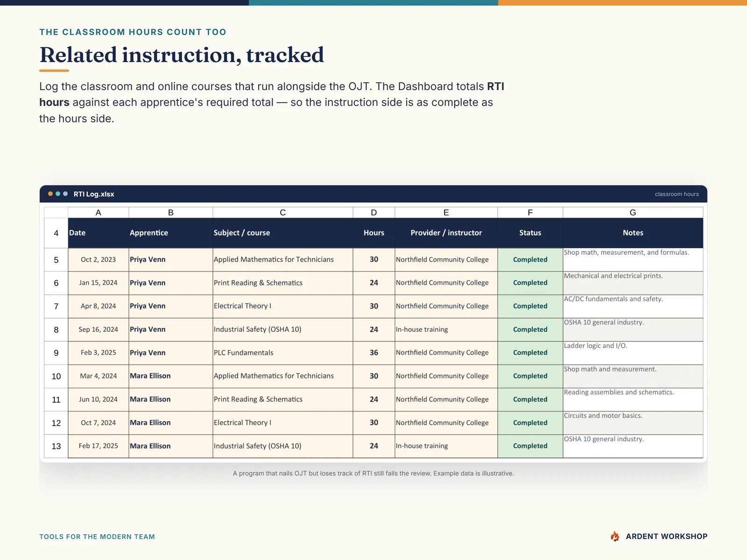747x560 pixels.
Task: Click PLC Fundamentals course cell
Action: (283, 353)
